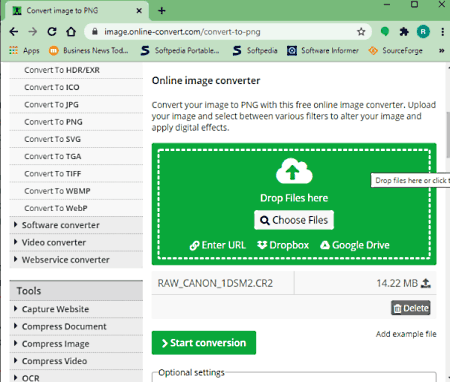Delete the RAW_CANON_1DSM2.CR2 file
The image size is (450, 382).
411,308
